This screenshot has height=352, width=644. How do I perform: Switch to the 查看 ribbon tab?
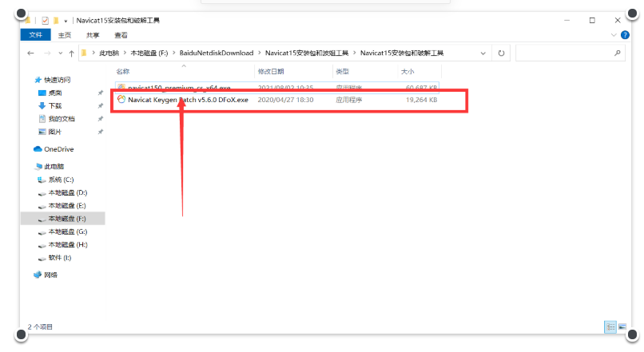[121, 35]
